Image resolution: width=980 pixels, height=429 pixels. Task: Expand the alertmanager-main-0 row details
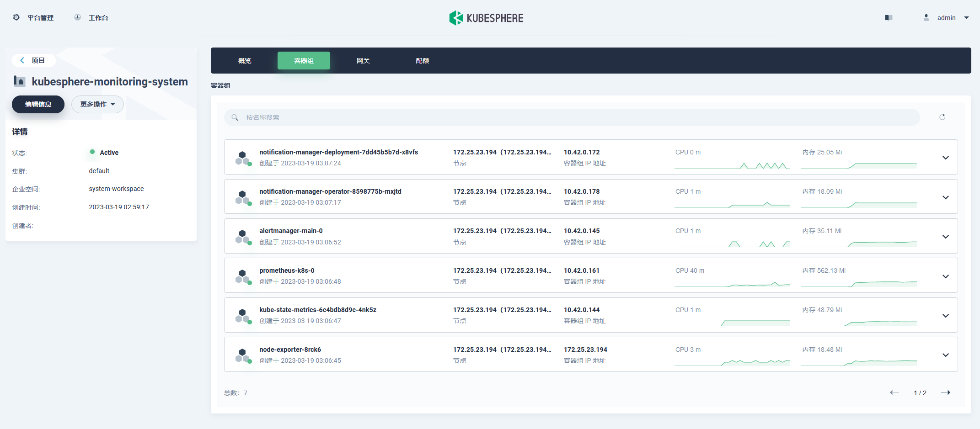(x=946, y=237)
